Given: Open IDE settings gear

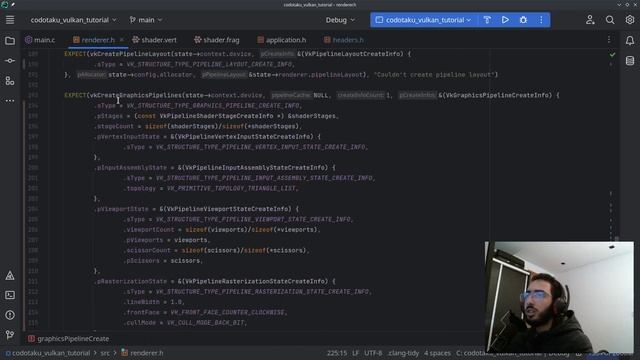Looking at the screenshot, I should pyautogui.click(x=630, y=20).
